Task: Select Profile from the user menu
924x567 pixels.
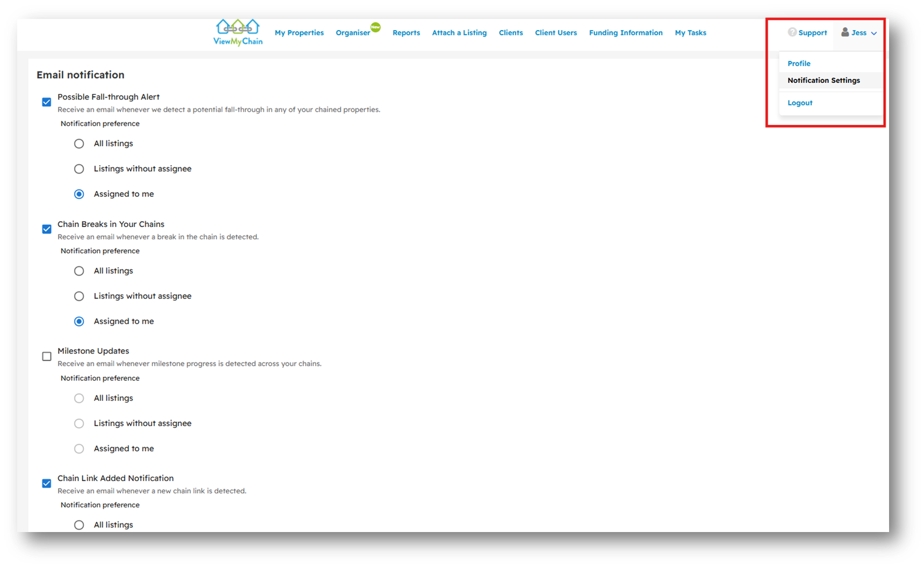Action: click(799, 63)
